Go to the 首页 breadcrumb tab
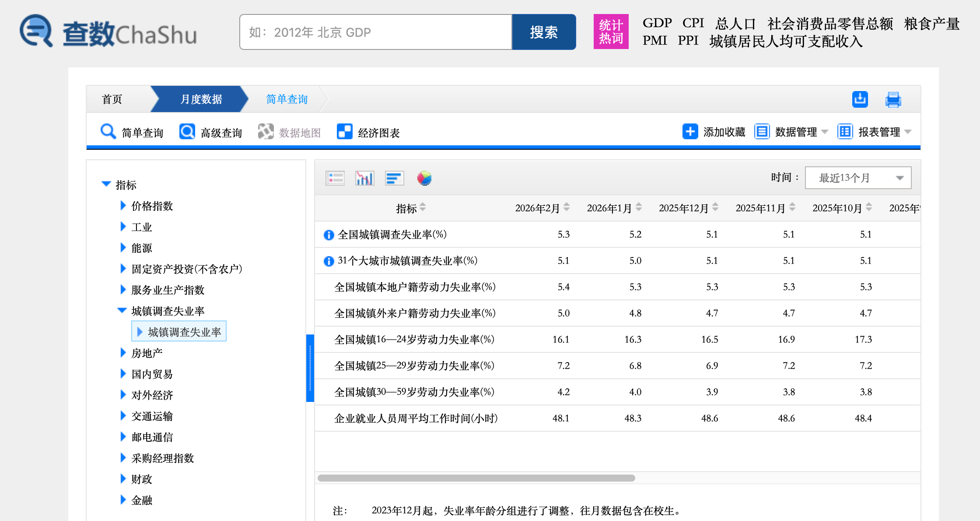Screen dimensions: 980x521 [112, 99]
